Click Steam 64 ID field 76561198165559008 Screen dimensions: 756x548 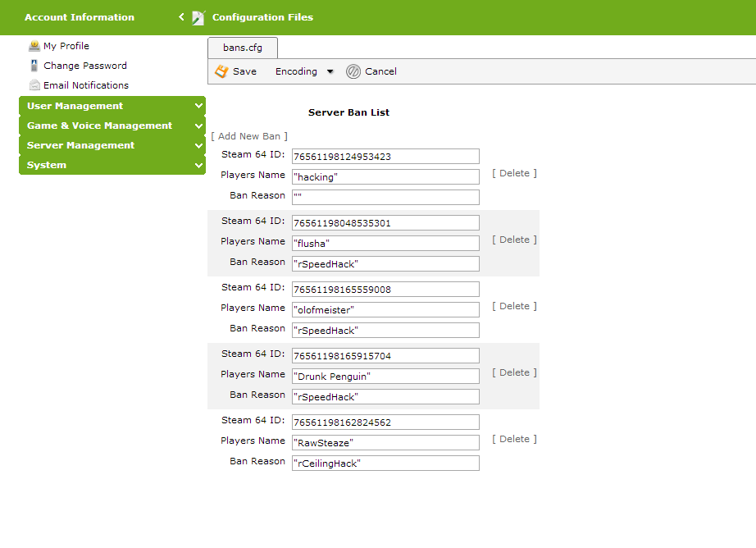coord(385,290)
